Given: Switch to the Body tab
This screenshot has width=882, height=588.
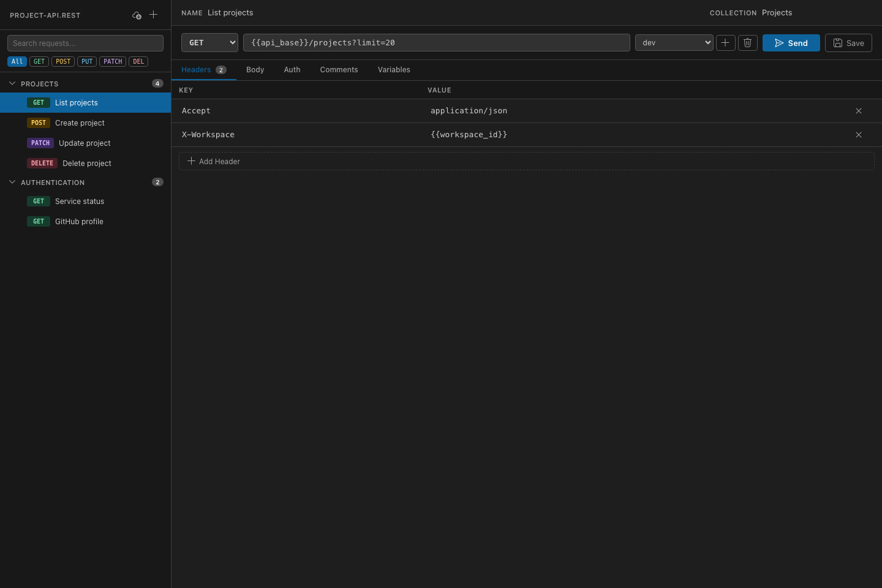Looking at the screenshot, I should (255, 70).
